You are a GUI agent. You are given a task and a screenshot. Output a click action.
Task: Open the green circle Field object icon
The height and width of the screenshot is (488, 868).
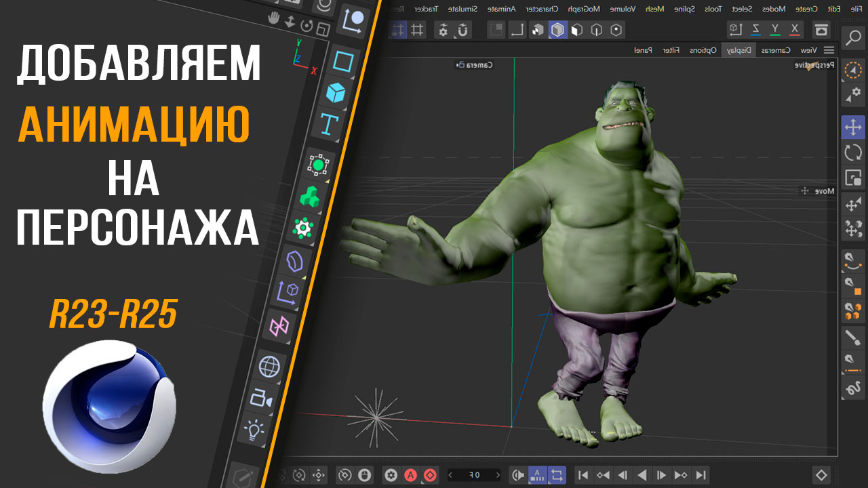tap(318, 164)
